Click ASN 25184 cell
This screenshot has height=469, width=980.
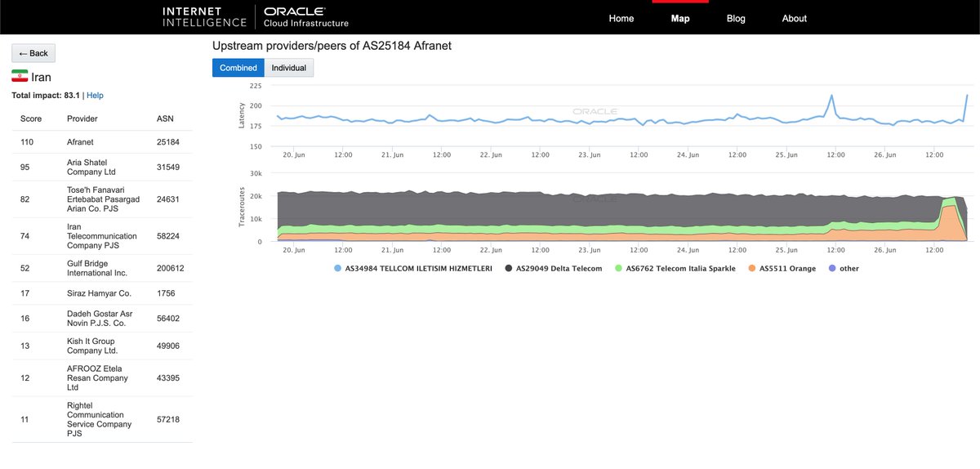click(x=167, y=141)
